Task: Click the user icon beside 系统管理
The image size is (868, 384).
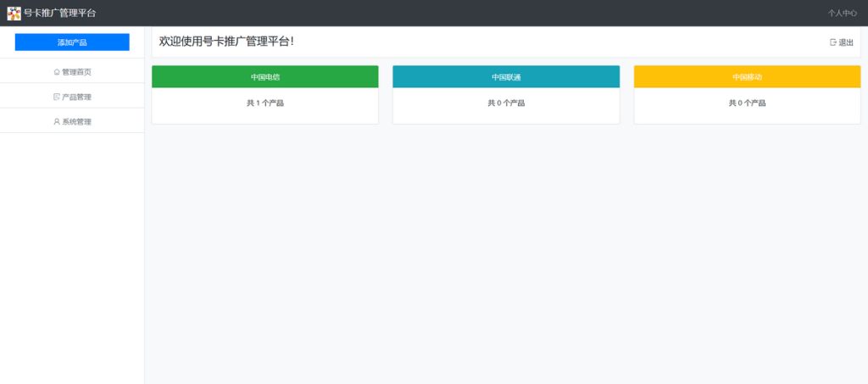Action: point(57,122)
